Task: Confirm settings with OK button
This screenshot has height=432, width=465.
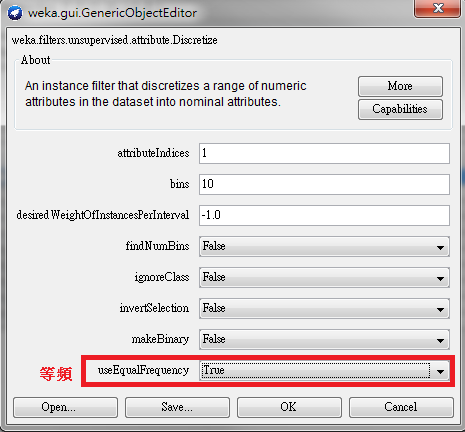Action: coord(289,407)
